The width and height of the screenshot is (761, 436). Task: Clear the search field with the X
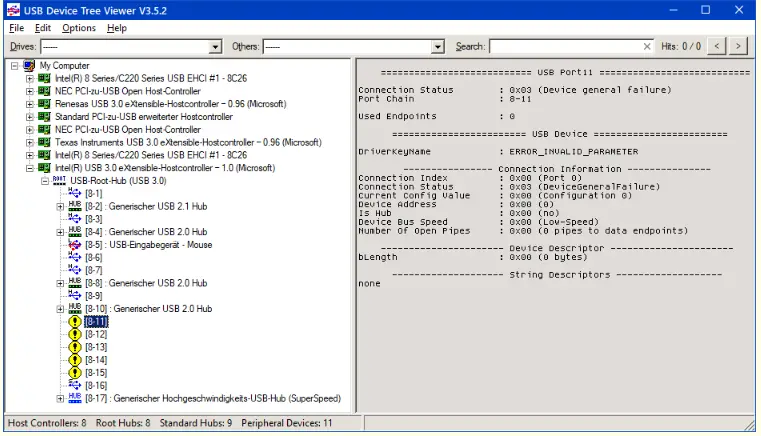point(646,47)
